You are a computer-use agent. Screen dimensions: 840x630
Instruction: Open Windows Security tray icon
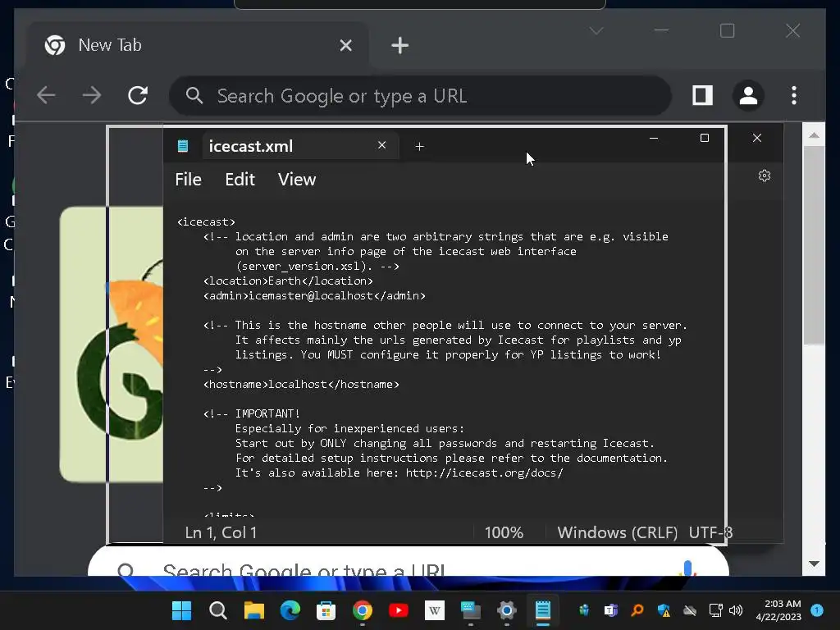pyautogui.click(x=664, y=610)
